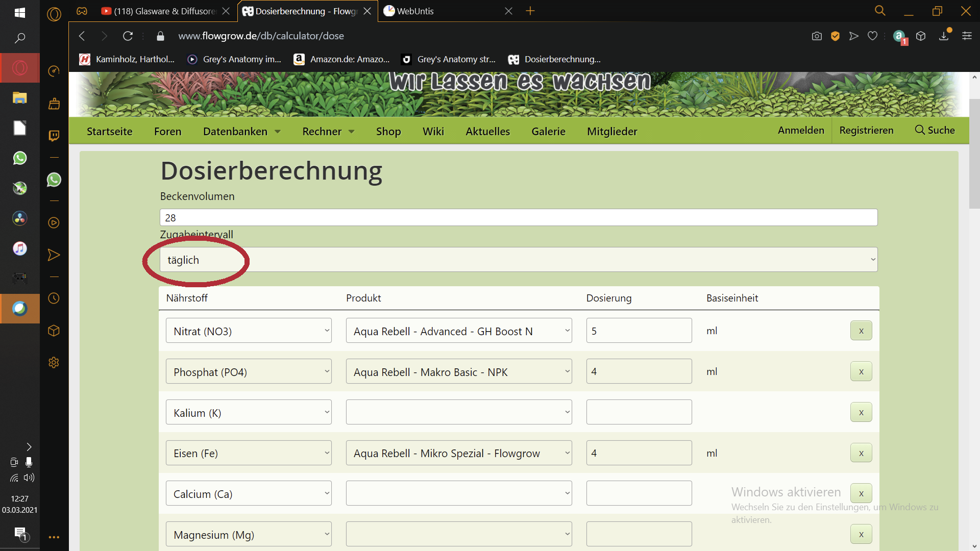The image size is (980, 551).
Task: Open Opera sidebar player icon
Action: (x=54, y=223)
